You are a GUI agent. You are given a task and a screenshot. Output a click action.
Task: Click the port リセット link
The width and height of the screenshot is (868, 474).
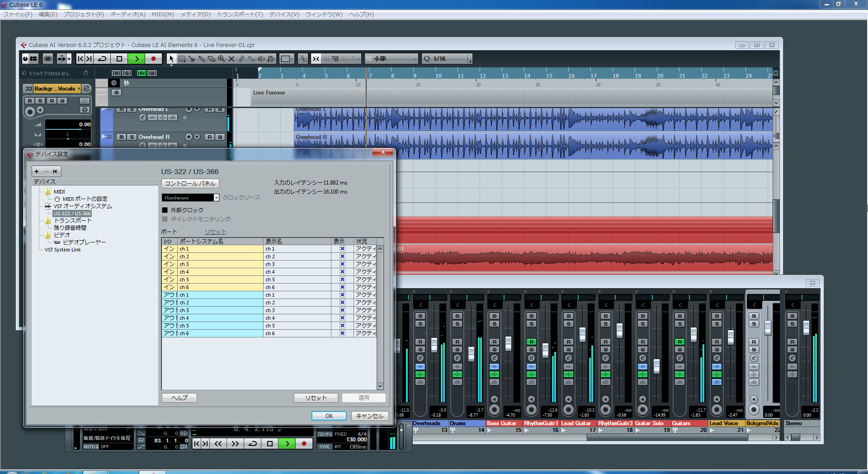coord(216,232)
